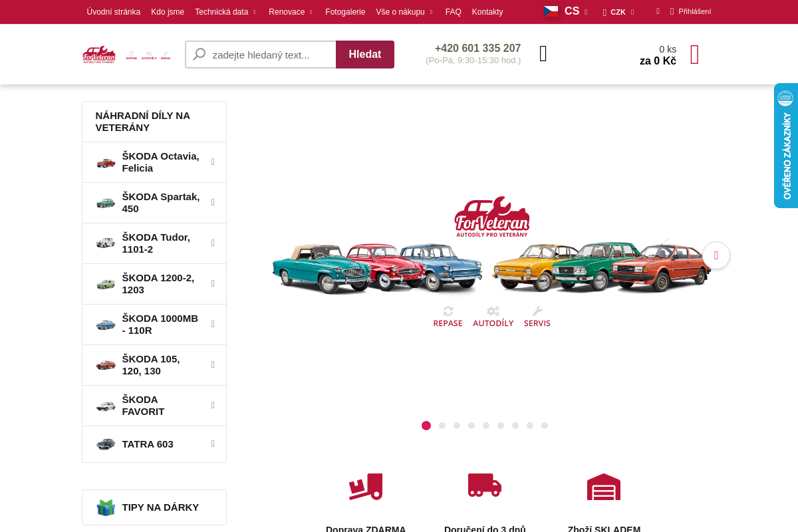798x532 pixels.
Task: Open the CS language dropdown
Action: 576,11
